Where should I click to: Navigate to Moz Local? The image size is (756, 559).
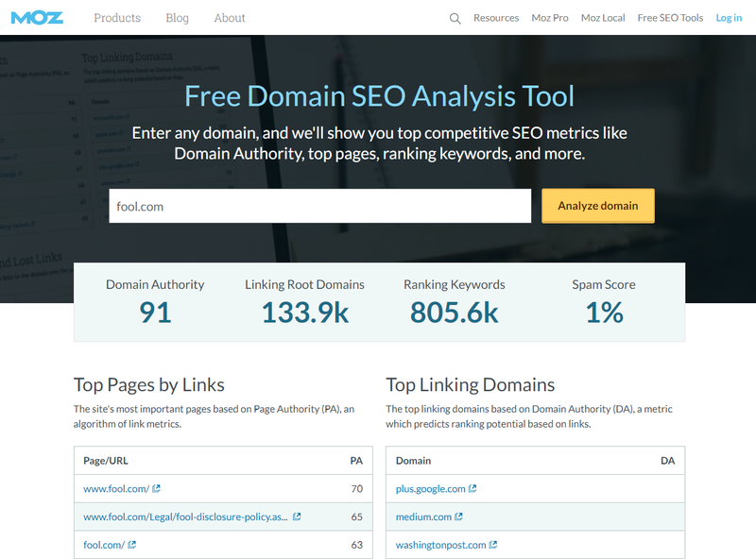click(x=603, y=18)
